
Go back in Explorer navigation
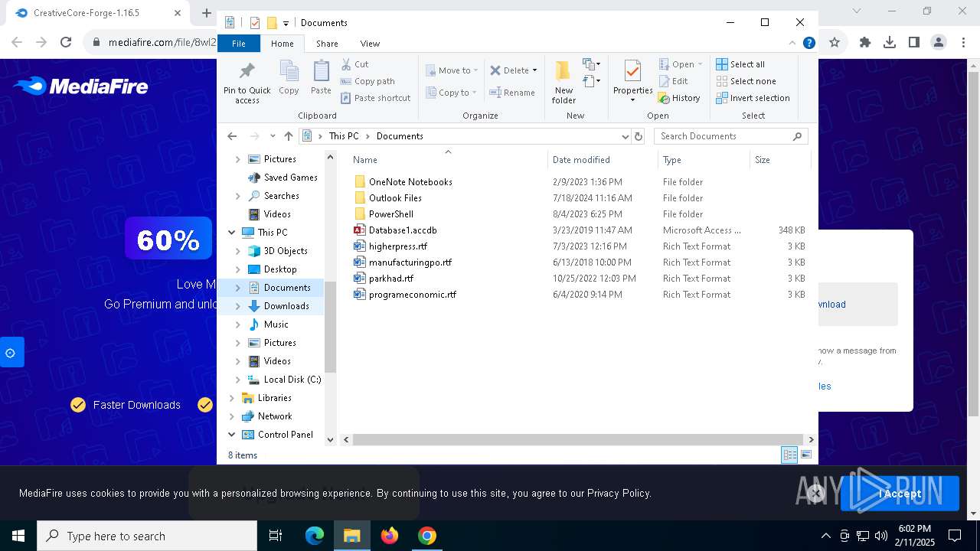tap(232, 136)
